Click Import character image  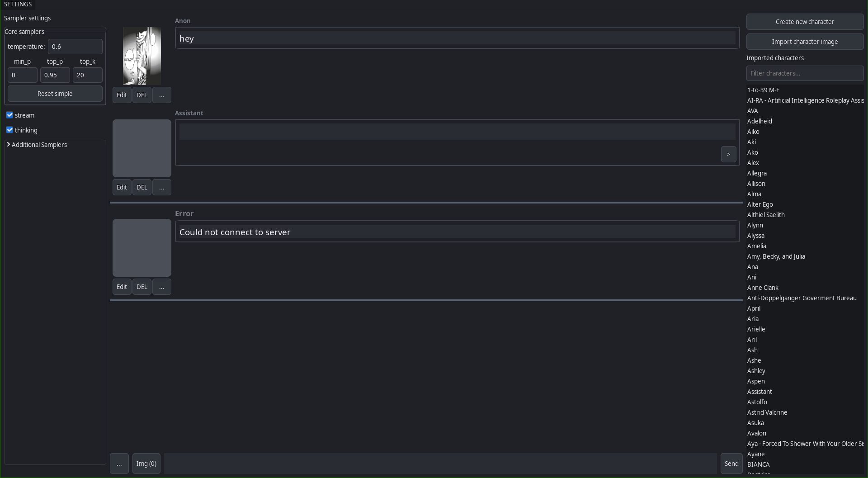[x=805, y=42]
